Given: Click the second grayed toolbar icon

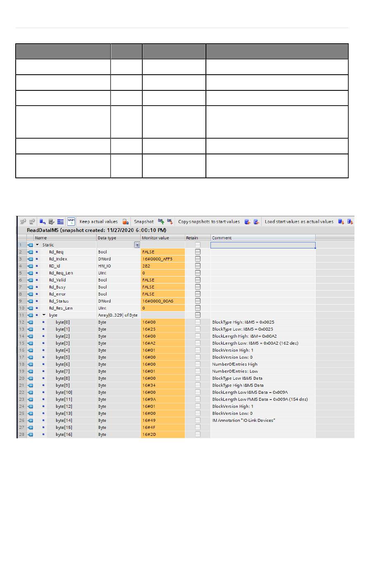Looking at the screenshot, I should [x=32, y=222].
